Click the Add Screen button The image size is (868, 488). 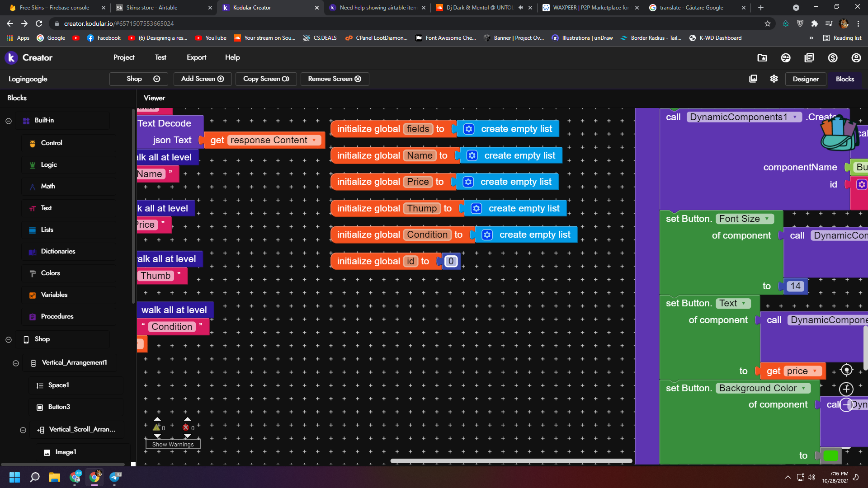pyautogui.click(x=202, y=79)
